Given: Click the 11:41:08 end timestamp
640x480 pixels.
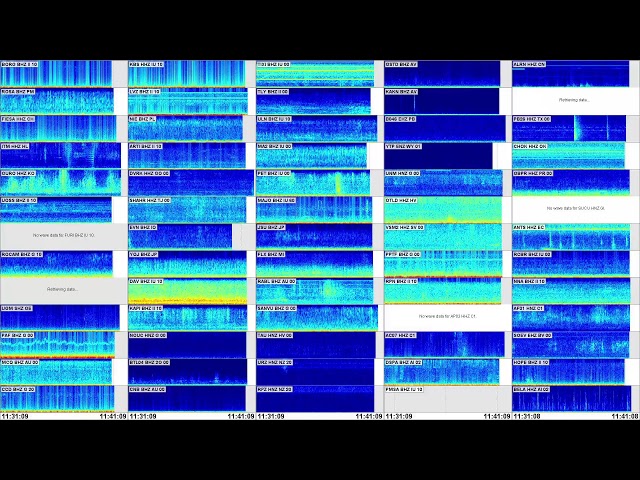Looking at the screenshot, I should pyautogui.click(x=625, y=416).
